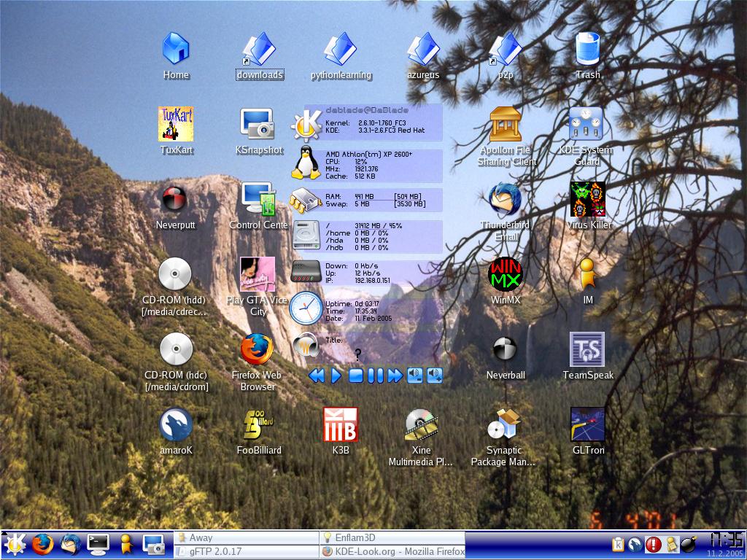
Task: Open the Control Center desktop icon
Action: [259, 198]
